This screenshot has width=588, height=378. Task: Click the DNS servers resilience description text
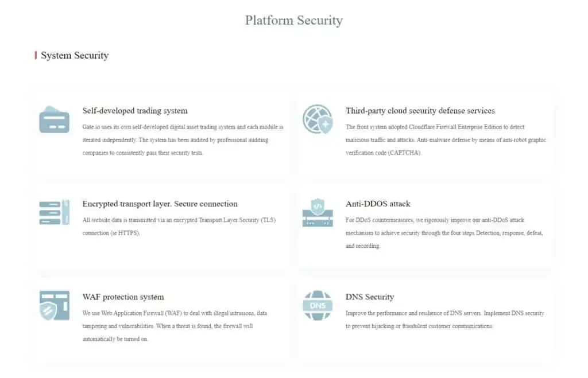pyautogui.click(x=445, y=319)
